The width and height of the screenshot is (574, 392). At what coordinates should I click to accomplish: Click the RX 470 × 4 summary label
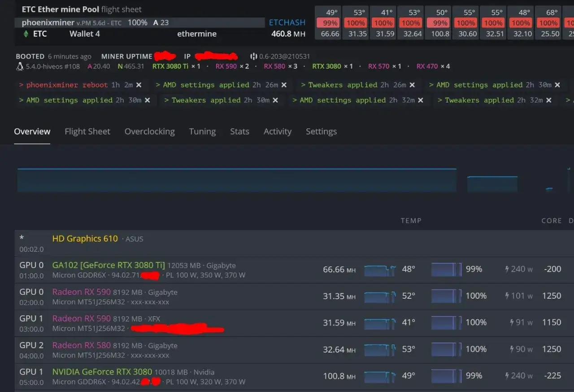[433, 66]
